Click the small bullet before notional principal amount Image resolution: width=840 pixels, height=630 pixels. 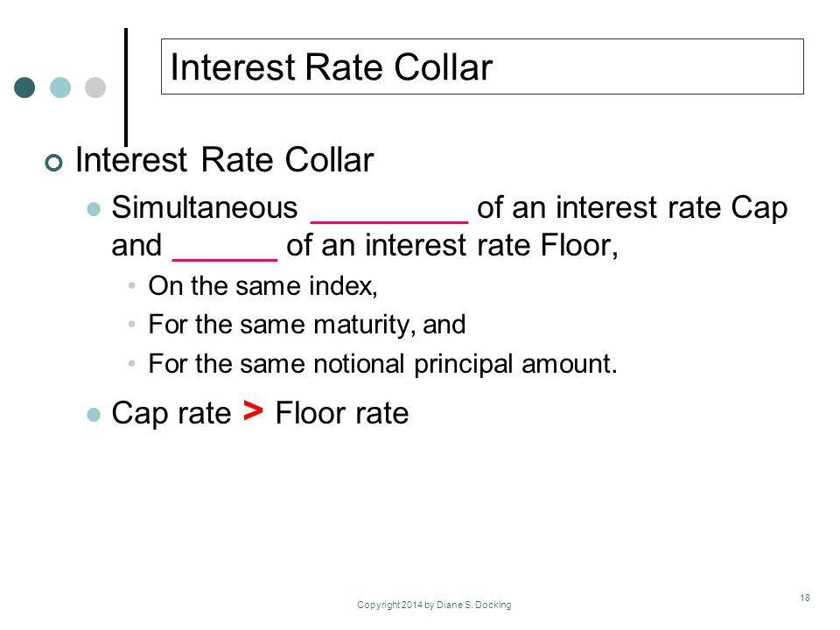click(x=132, y=363)
